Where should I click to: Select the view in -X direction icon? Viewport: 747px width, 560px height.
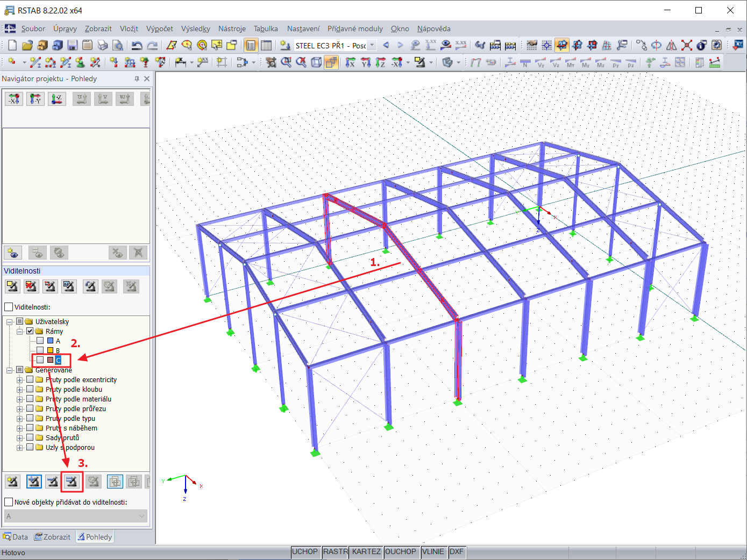[x=14, y=99]
